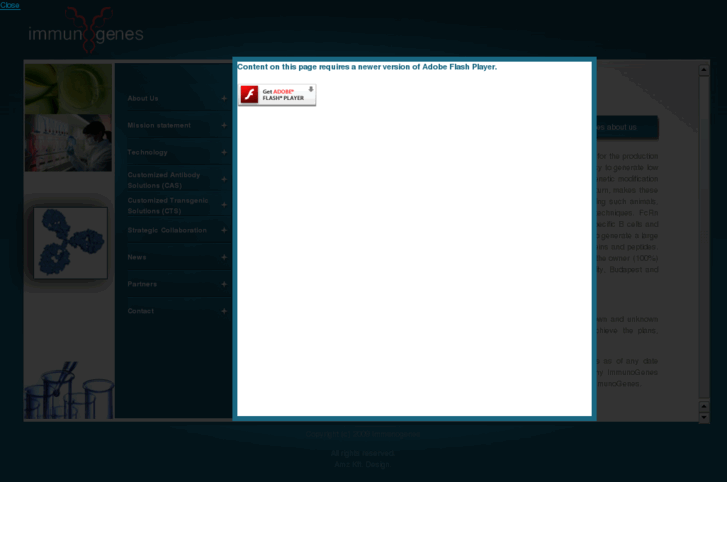727x545 pixels.
Task: Expand Contact with its plus icon
Action: click(x=224, y=311)
